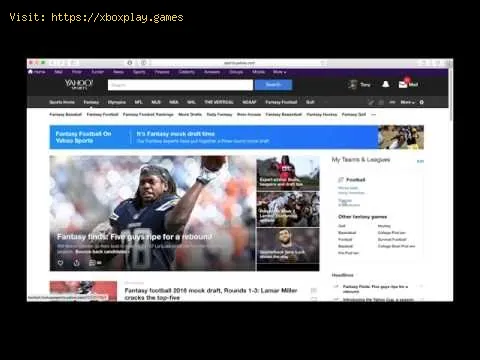
Task: Click the blue Search button
Action: (273, 85)
